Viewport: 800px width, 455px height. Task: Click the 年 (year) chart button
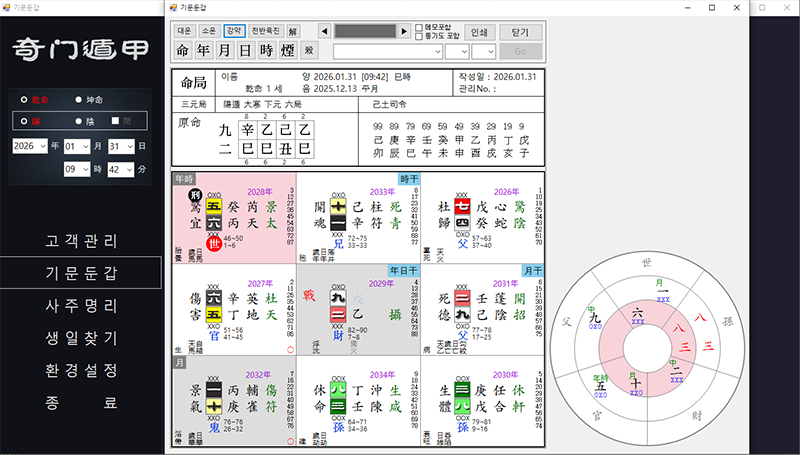(x=204, y=51)
